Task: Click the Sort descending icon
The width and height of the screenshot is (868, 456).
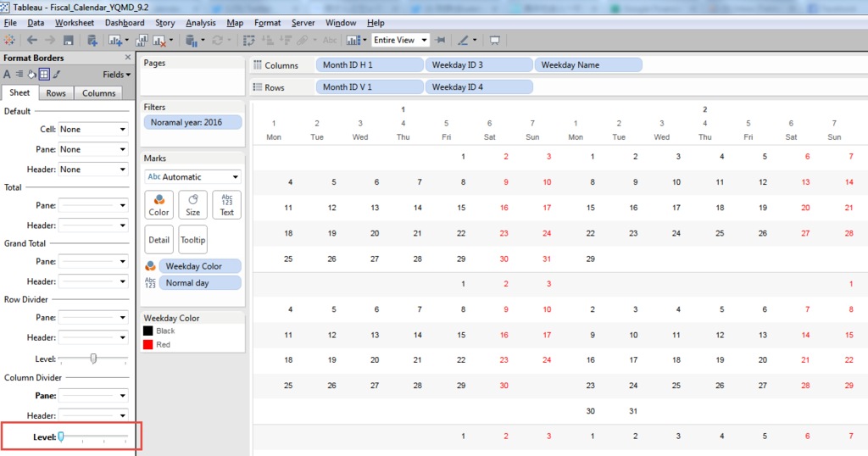Action: (285, 40)
